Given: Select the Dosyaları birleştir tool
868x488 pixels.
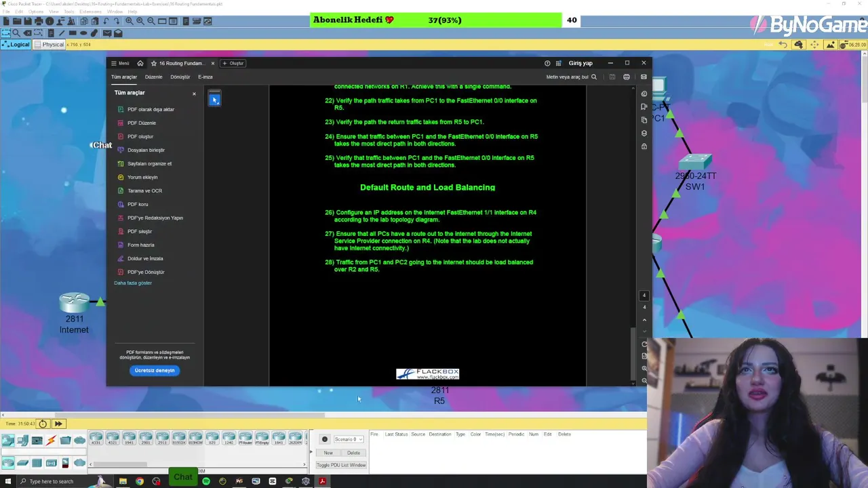Looking at the screenshot, I should click(x=141, y=150).
